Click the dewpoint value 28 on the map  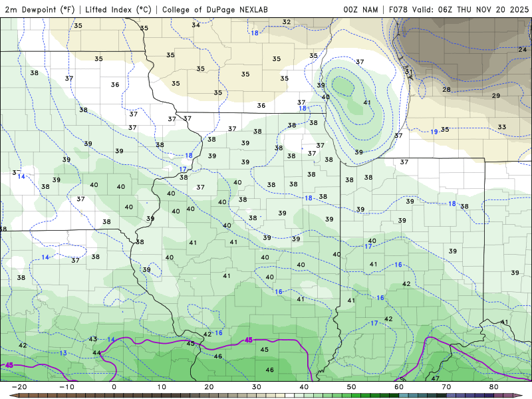[x=446, y=89]
